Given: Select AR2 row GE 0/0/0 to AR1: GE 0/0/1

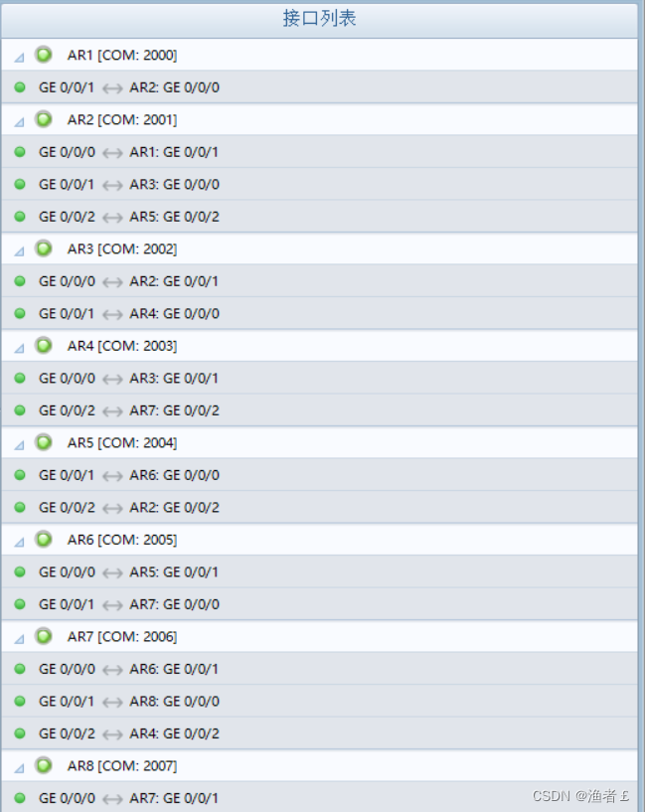Looking at the screenshot, I should [319, 152].
